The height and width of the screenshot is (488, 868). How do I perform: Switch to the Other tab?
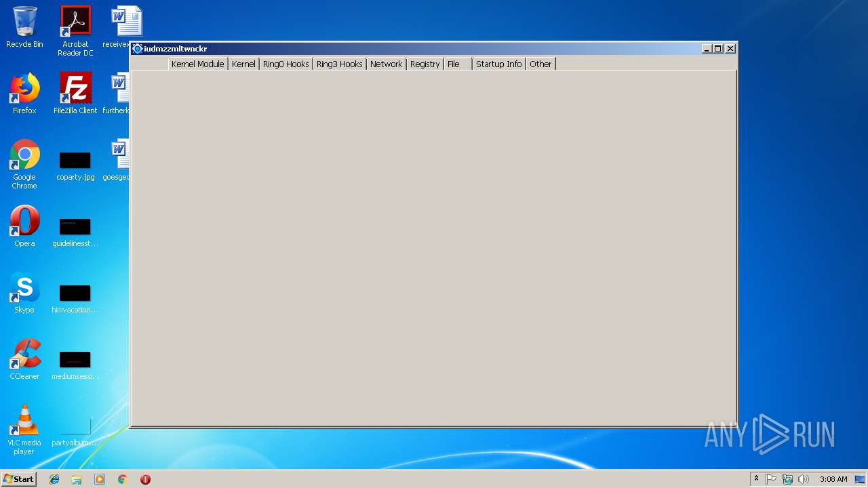point(540,64)
